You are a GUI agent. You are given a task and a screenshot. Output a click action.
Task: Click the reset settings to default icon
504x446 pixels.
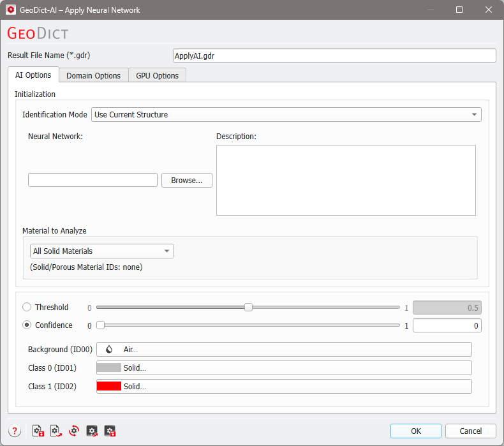(74, 431)
